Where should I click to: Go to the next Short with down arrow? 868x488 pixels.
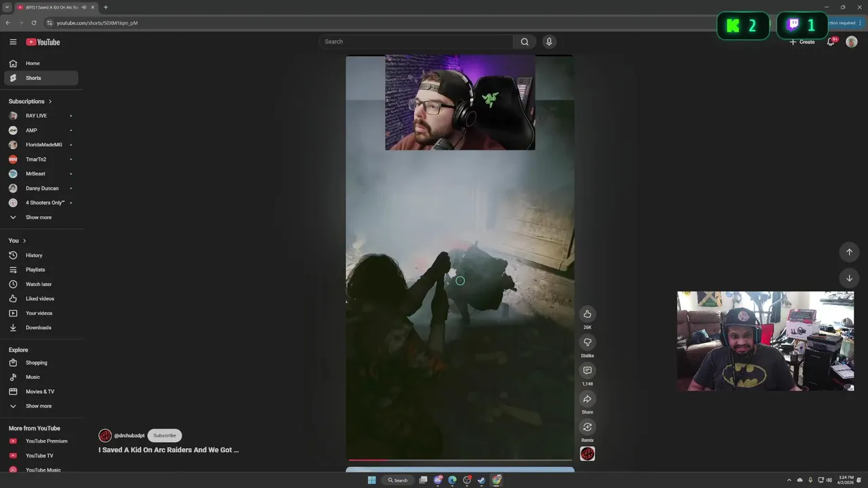pos(849,278)
